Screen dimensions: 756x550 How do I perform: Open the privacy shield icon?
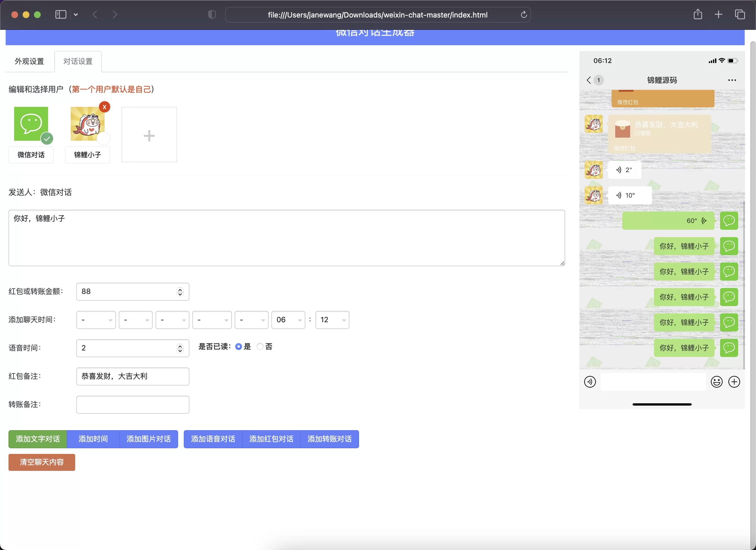pyautogui.click(x=212, y=15)
